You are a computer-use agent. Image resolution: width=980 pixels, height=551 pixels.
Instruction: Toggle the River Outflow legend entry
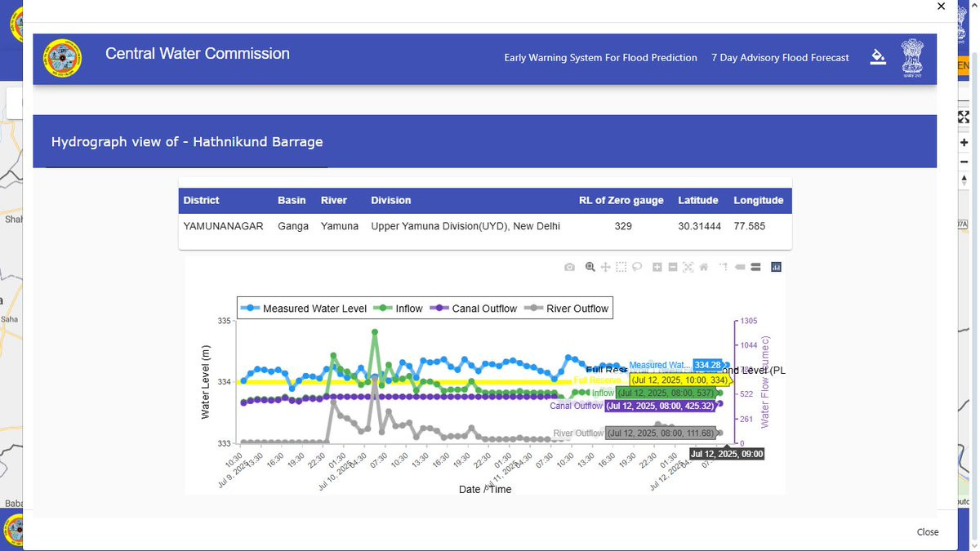568,309
